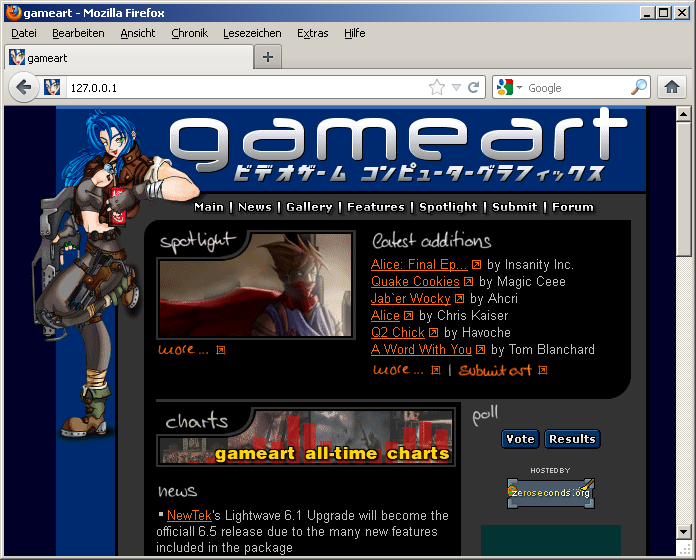Open the Forum navigation link
Screen dimensions: 696x560
(x=573, y=207)
